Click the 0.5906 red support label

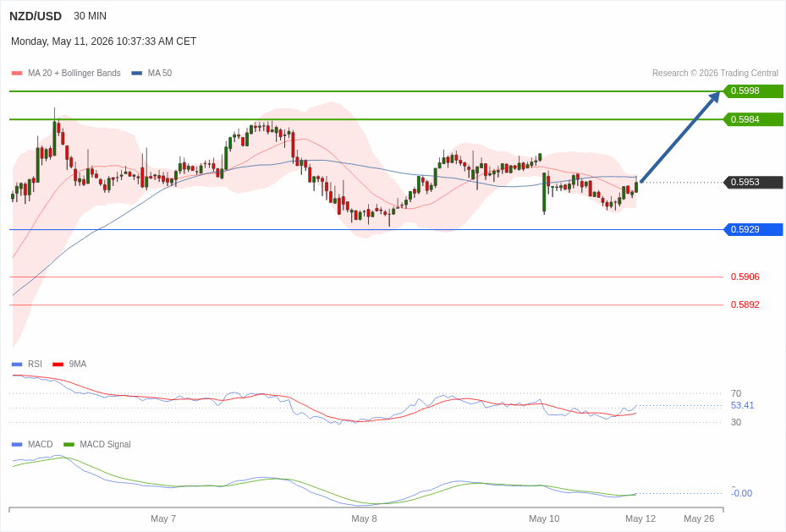pos(745,277)
